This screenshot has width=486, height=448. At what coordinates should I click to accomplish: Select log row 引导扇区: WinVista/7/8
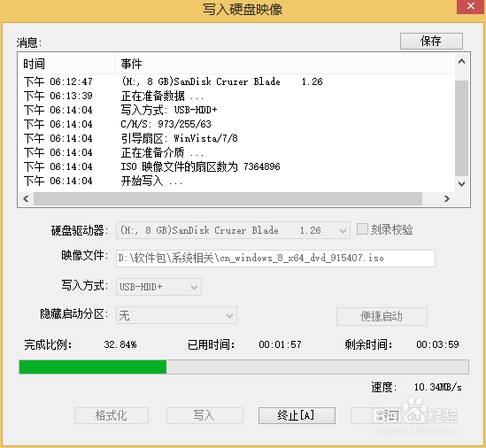pyautogui.click(x=236, y=138)
